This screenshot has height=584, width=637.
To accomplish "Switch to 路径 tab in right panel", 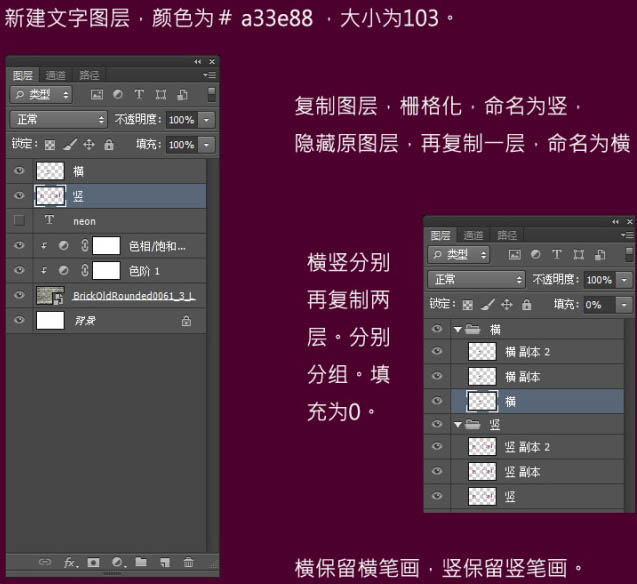I will tap(507, 235).
